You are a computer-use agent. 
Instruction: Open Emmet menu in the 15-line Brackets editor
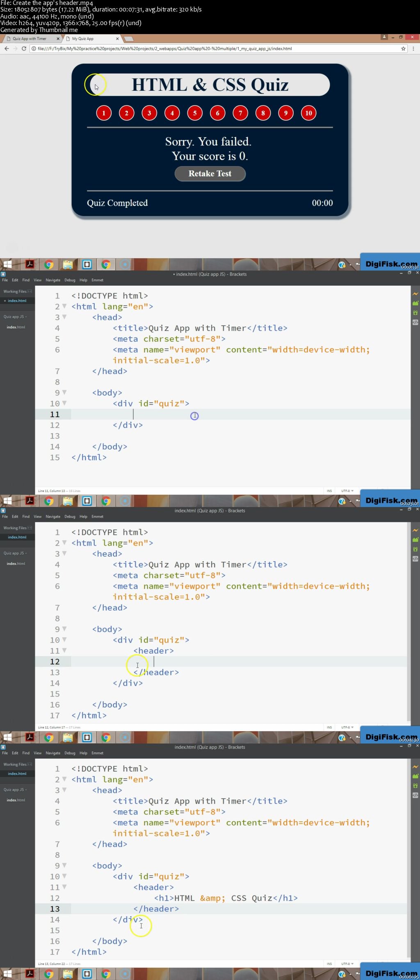tap(98, 280)
